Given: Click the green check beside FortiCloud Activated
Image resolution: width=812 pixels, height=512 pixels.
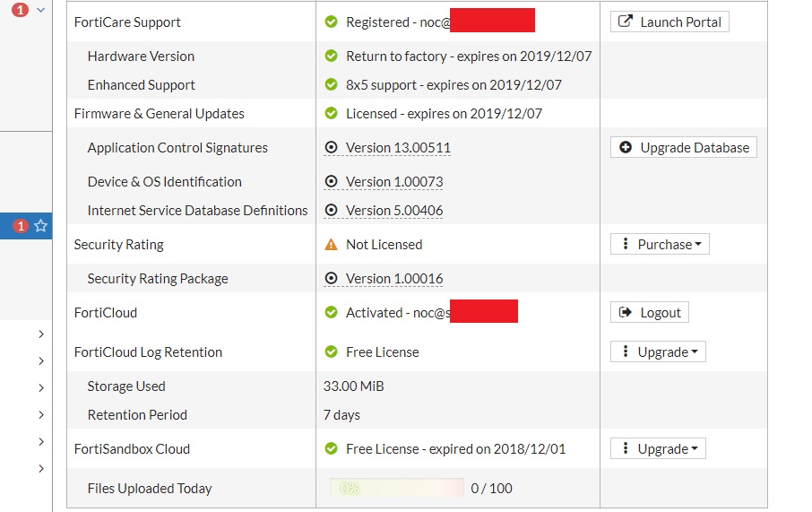Looking at the screenshot, I should [x=331, y=312].
